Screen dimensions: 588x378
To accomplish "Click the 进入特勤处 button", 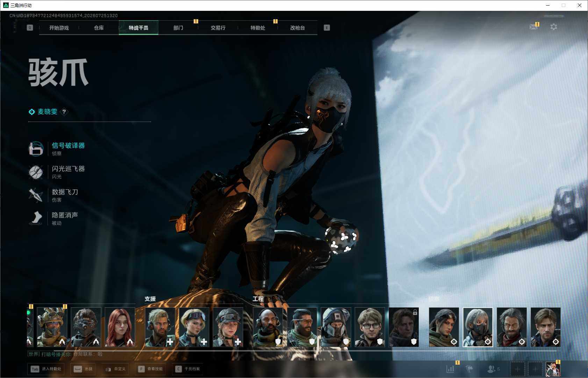I will [x=46, y=369].
